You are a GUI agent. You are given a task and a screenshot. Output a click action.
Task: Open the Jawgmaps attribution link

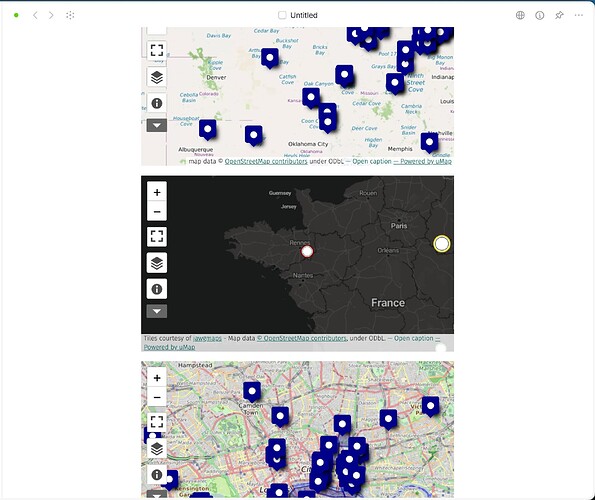pyautogui.click(x=207, y=338)
